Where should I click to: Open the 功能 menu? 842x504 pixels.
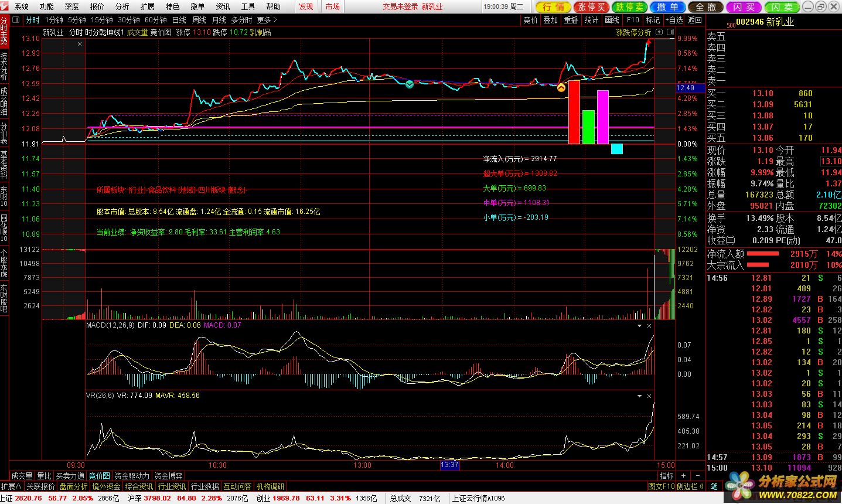[46, 6]
